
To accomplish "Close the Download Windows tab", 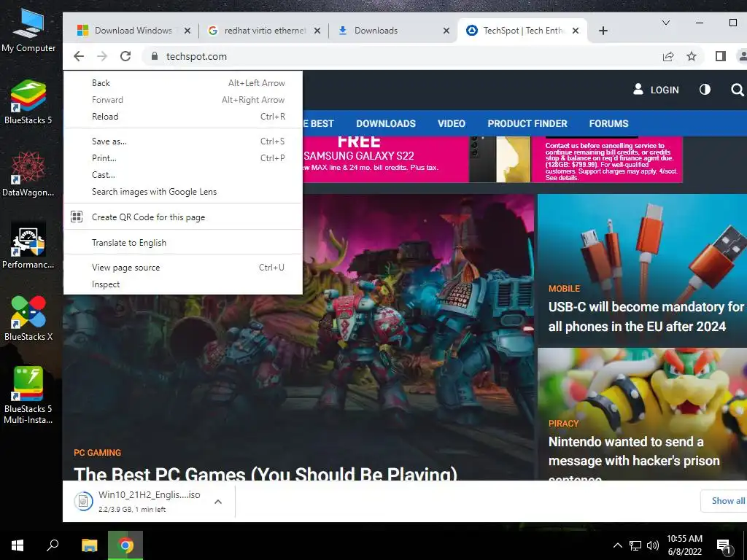I will (187, 31).
